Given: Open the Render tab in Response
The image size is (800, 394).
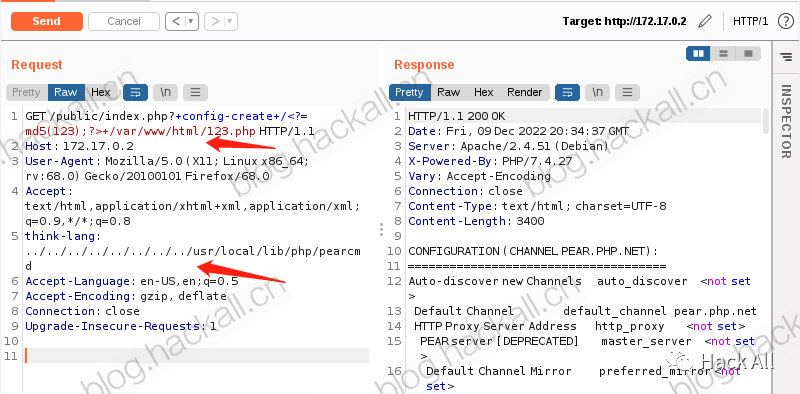Looking at the screenshot, I should tap(524, 92).
